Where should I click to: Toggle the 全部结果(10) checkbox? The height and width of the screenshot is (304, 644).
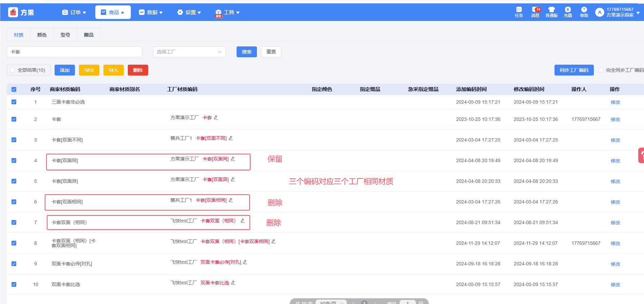coord(13,70)
